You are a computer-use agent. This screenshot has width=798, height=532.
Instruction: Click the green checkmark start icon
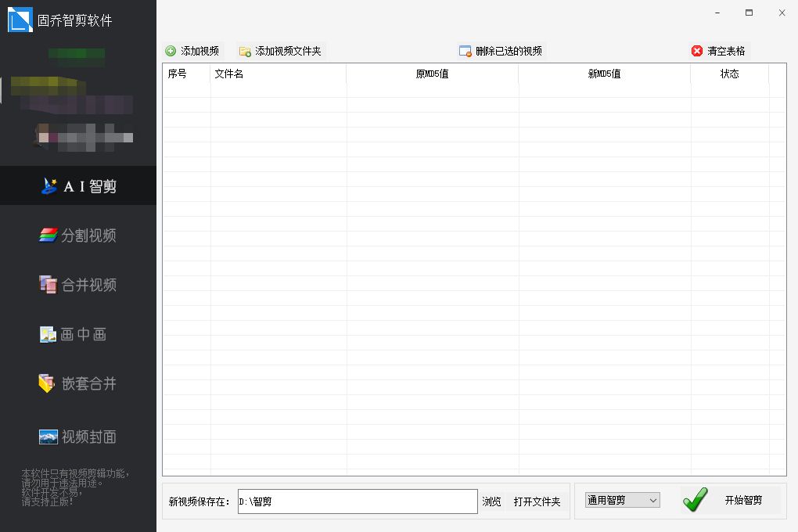pos(696,499)
